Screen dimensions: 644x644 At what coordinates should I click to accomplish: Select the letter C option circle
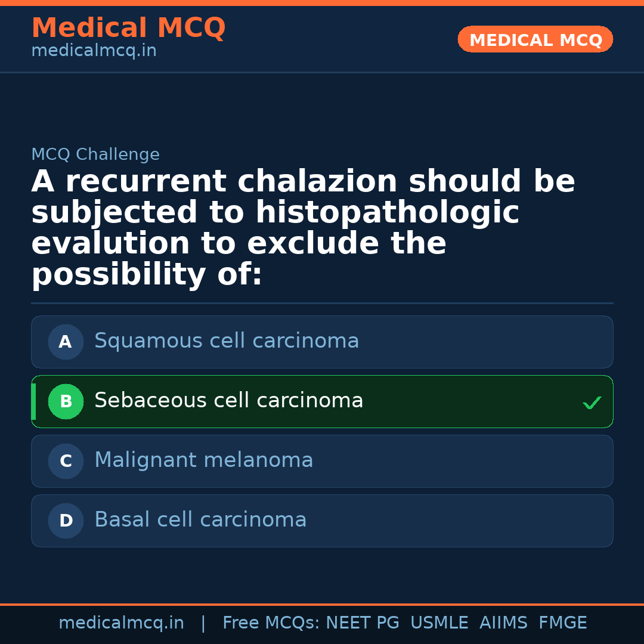tap(66, 462)
